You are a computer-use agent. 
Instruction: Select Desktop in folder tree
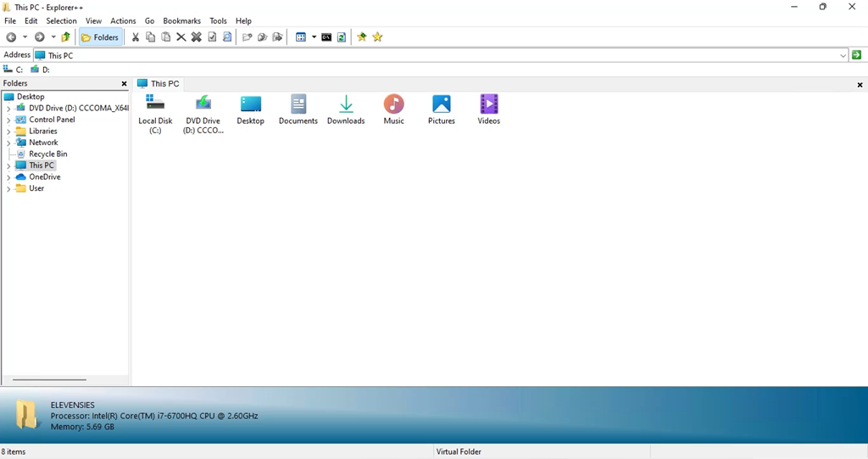[x=25, y=97]
